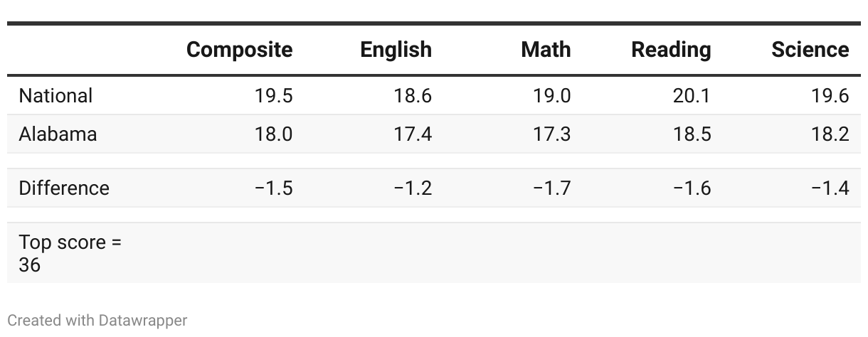868x337 pixels.
Task: Select the English difference value −1.2
Action: pyautogui.click(x=413, y=188)
